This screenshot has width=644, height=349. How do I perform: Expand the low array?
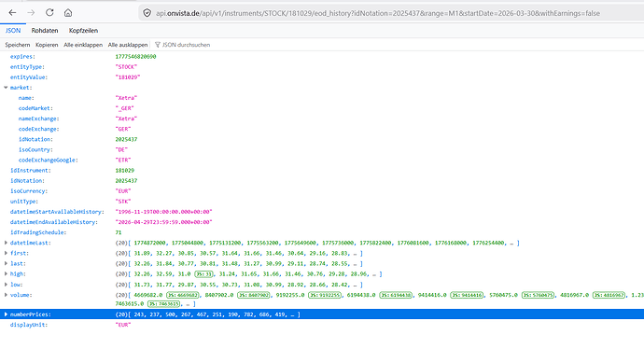point(6,284)
